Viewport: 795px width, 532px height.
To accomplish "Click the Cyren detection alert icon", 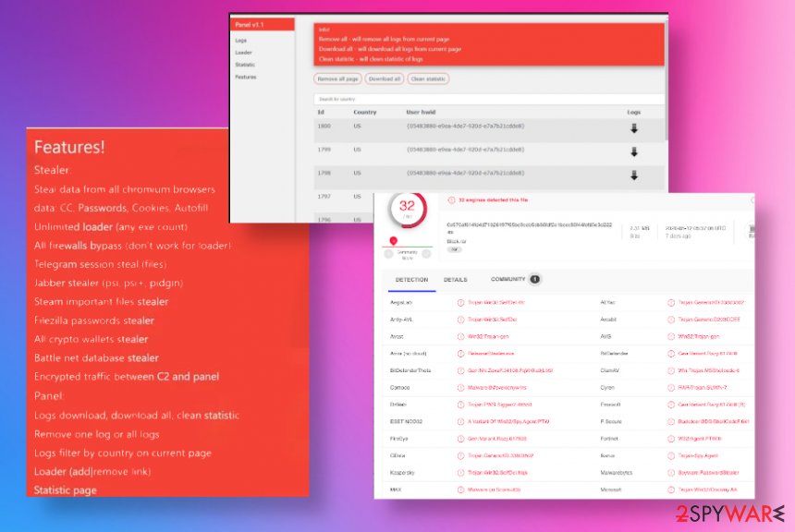I will [x=671, y=388].
